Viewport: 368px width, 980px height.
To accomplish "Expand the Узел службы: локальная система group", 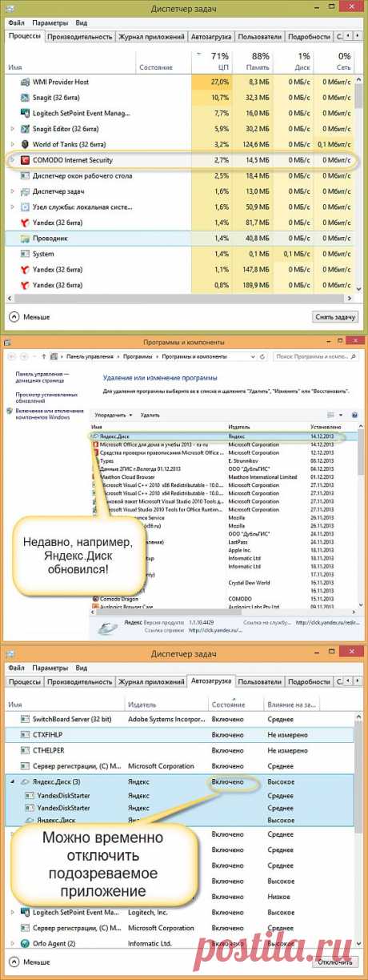I will [12, 207].
